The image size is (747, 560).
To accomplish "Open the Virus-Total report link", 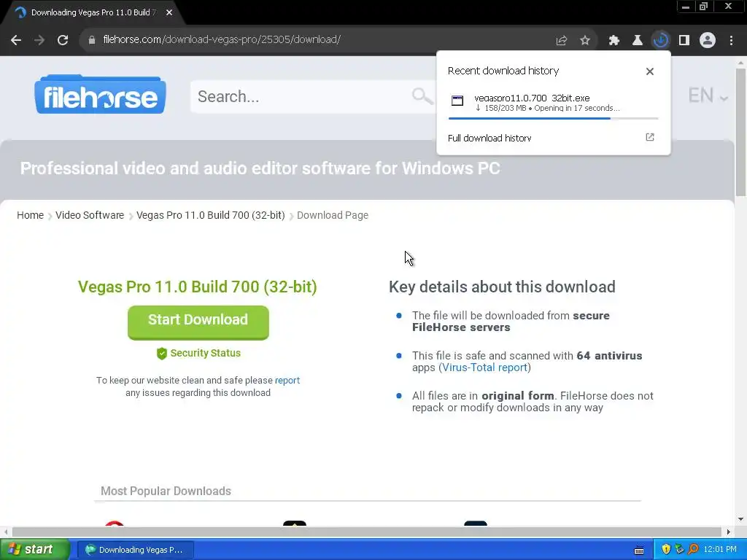I will click(484, 367).
